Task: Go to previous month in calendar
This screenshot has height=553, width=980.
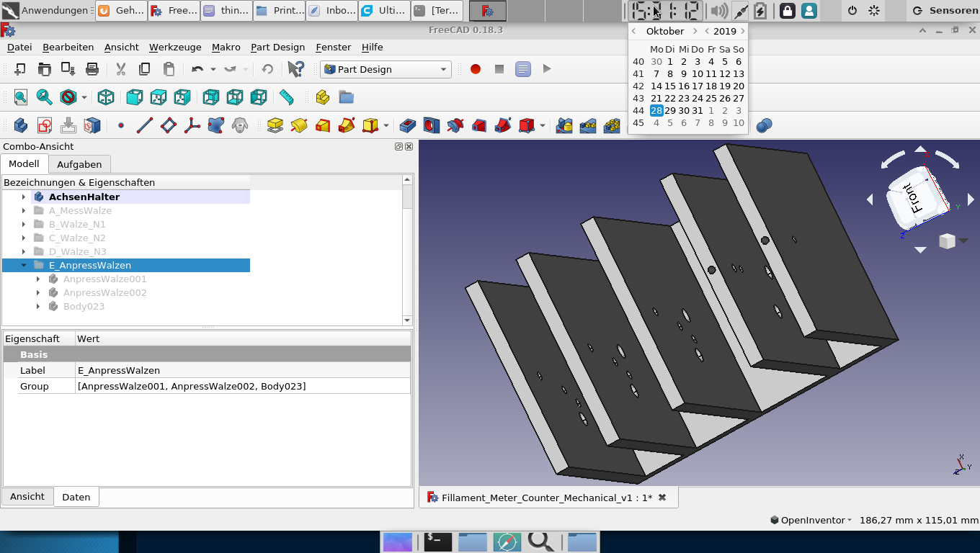Action: (x=633, y=31)
